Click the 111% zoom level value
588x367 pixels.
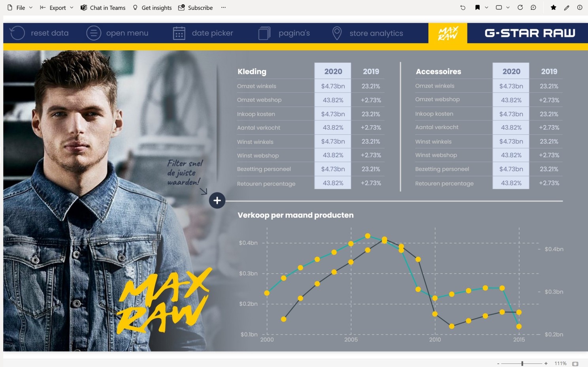tap(560, 363)
